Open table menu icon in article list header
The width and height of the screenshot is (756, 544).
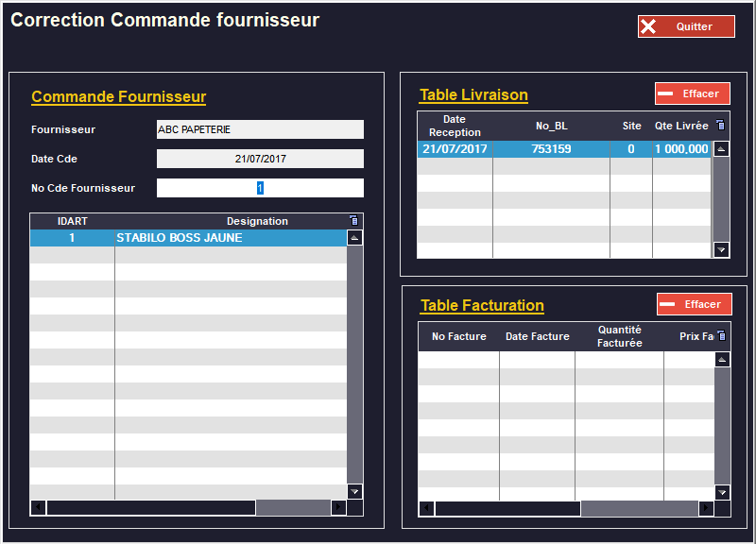354,221
